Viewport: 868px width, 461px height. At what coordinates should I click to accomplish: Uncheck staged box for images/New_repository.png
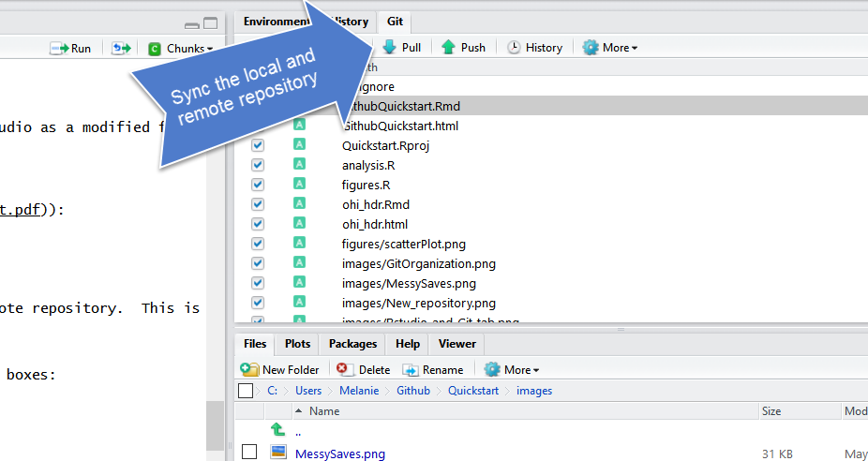click(x=258, y=303)
